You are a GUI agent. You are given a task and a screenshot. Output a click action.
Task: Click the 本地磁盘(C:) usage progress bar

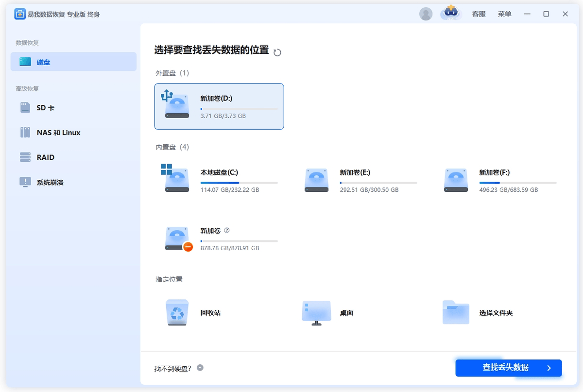239,183
